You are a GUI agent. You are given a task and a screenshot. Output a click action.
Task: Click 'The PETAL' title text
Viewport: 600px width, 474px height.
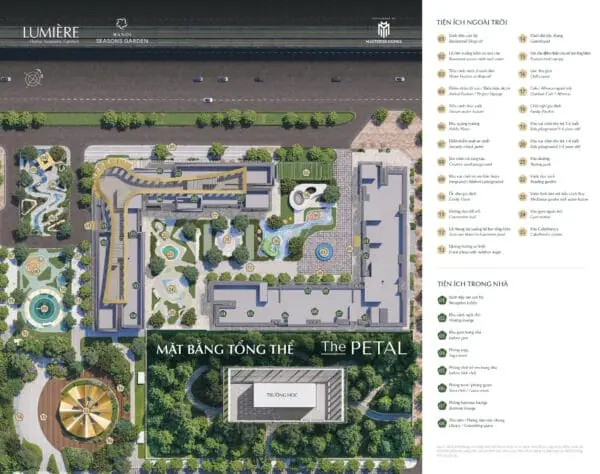(x=363, y=348)
